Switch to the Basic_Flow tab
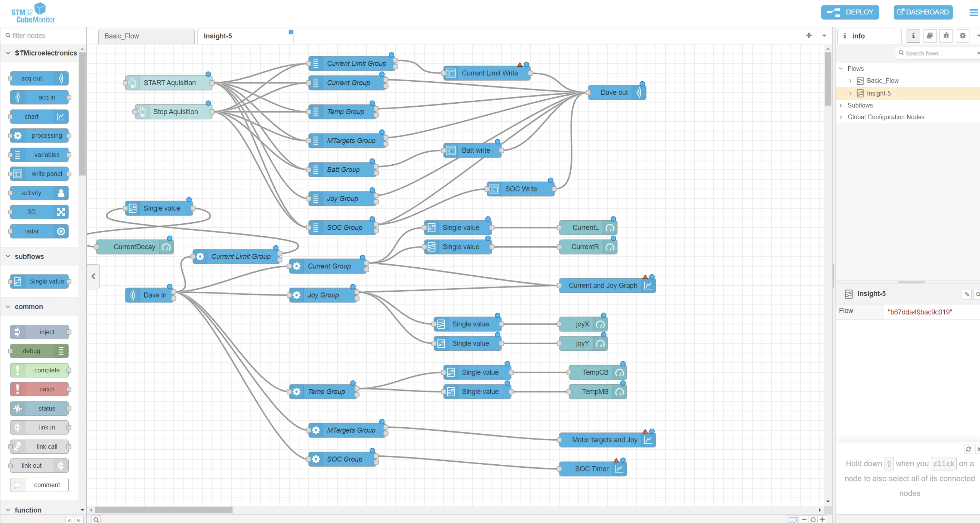 pos(146,36)
